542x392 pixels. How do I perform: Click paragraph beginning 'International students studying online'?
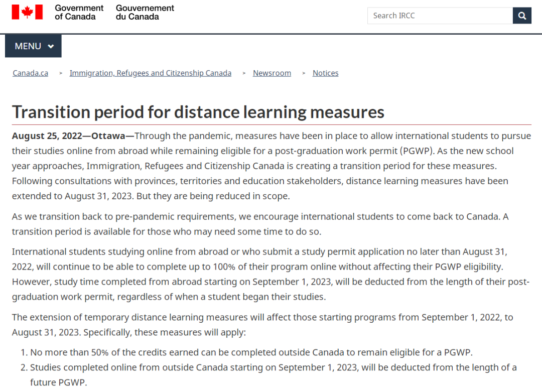[271, 274]
